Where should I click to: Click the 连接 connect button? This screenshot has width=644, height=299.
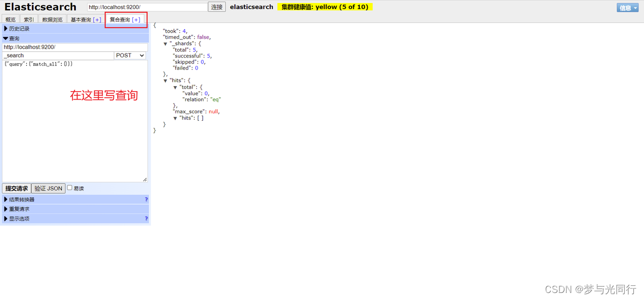tap(217, 7)
